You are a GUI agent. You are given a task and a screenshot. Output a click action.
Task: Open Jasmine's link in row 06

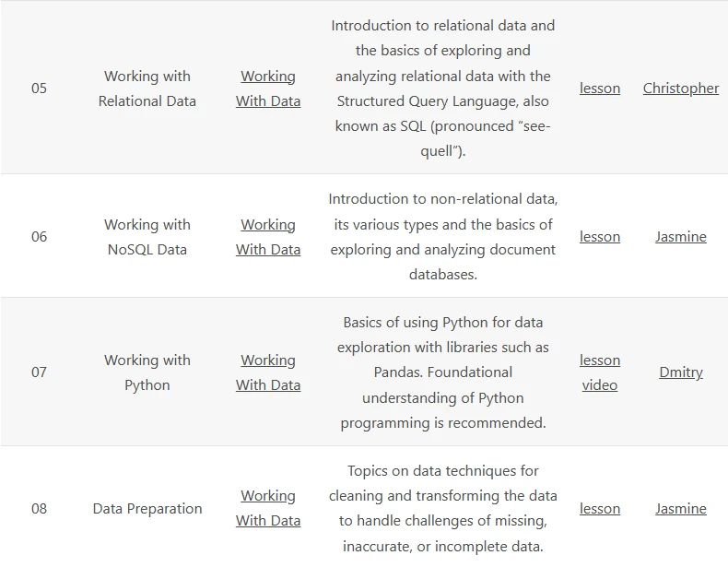681,237
